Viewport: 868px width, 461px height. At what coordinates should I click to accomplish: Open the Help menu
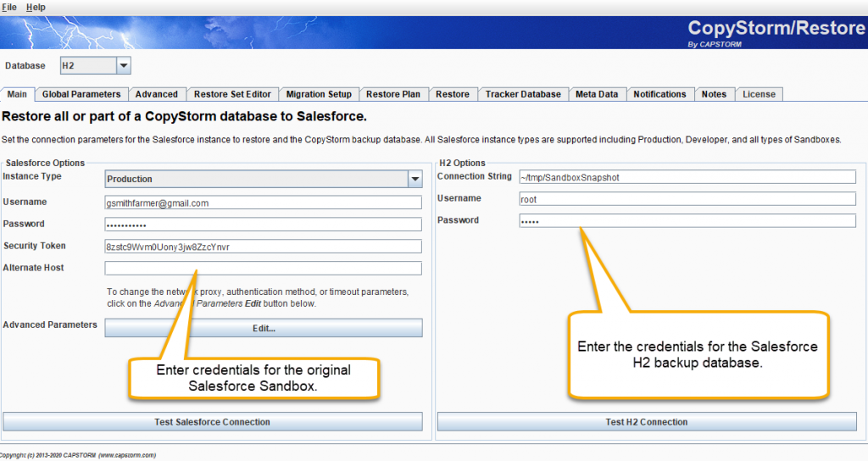pyautogui.click(x=36, y=7)
